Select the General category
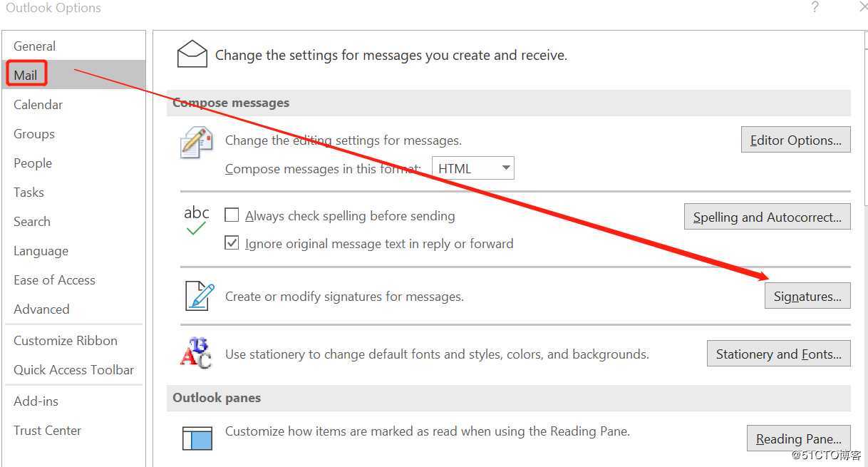The width and height of the screenshot is (868, 467). (74, 46)
